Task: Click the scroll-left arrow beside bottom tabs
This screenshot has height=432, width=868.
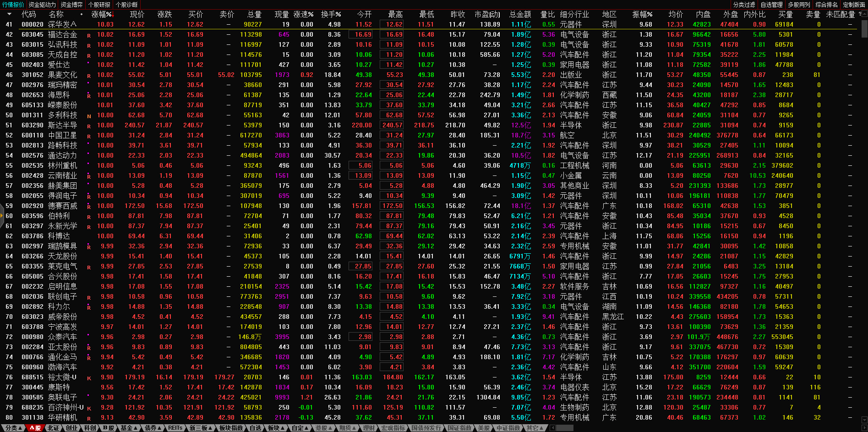Action: 552,428
